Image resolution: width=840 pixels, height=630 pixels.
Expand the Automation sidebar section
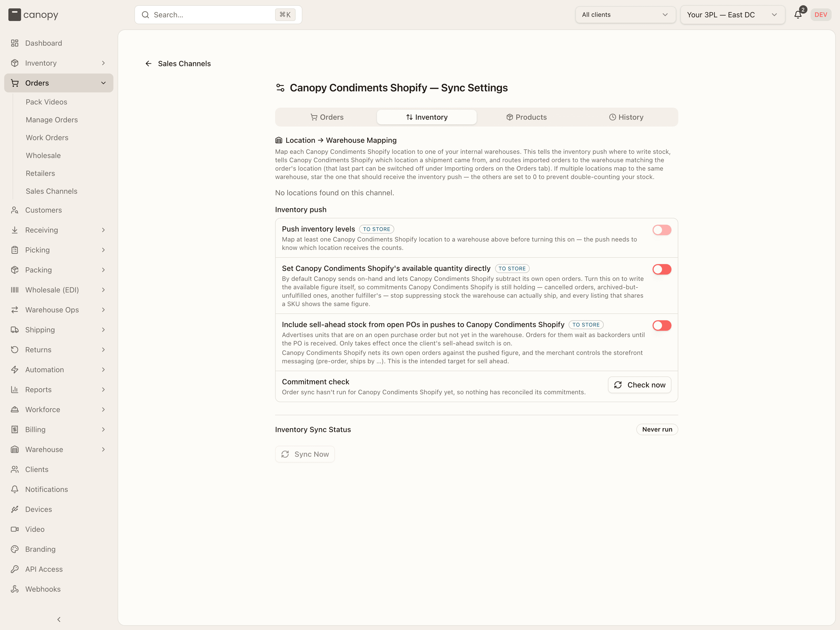[x=59, y=370]
